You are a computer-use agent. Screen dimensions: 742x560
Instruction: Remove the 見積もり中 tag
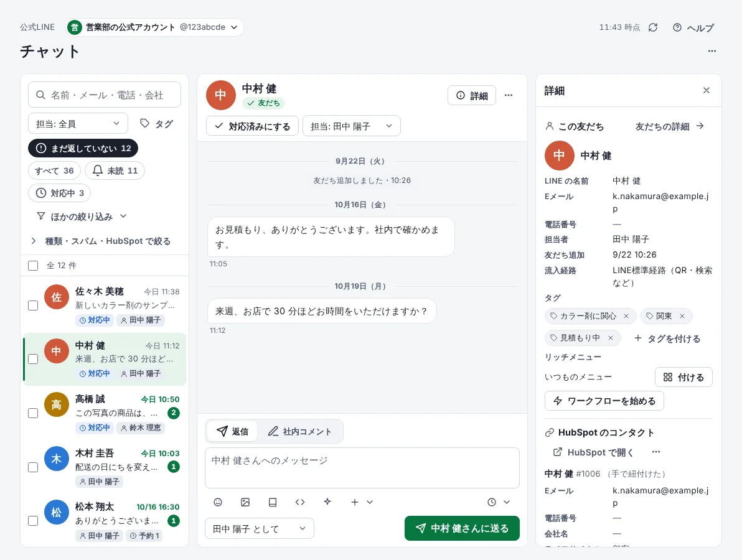pos(611,338)
